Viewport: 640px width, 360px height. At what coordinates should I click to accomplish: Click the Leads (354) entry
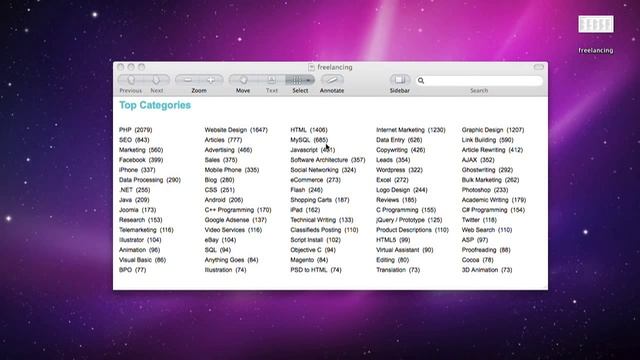393,160
